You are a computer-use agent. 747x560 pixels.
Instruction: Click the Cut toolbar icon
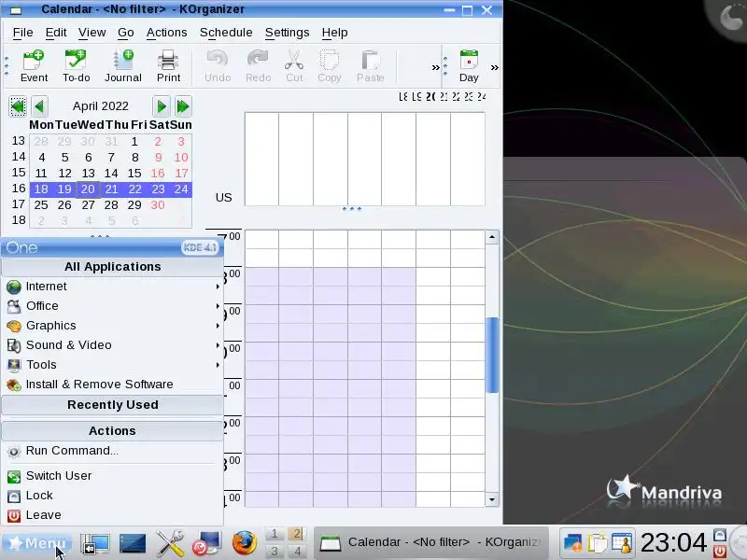coord(294,66)
